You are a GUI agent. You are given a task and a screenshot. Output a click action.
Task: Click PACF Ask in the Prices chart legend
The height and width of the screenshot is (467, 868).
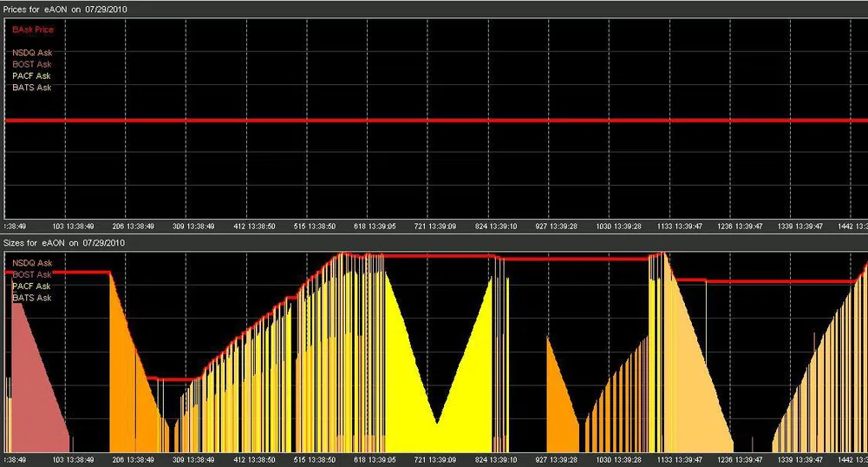(x=31, y=76)
